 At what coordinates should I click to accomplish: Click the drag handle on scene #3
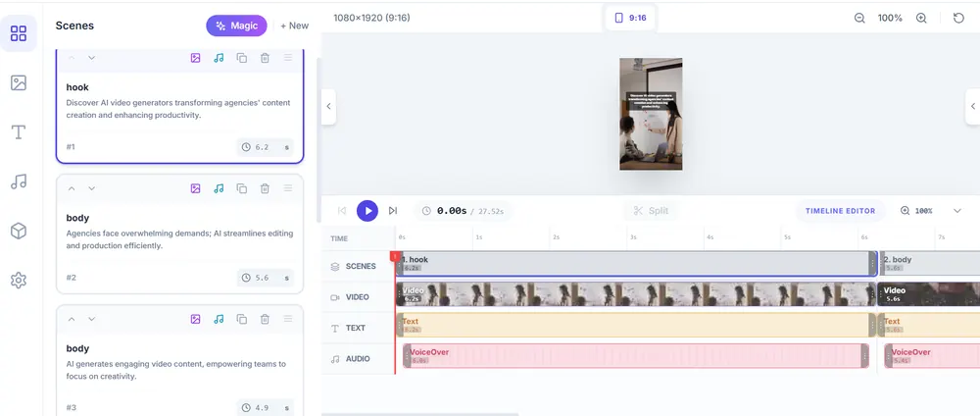(x=288, y=319)
